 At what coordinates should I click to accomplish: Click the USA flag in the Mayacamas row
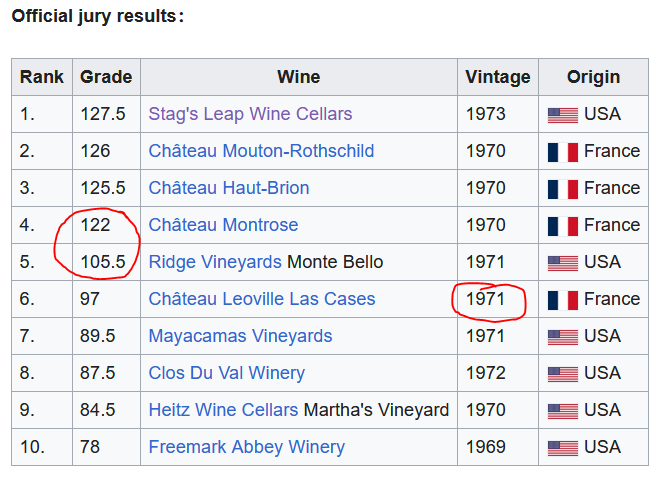click(x=562, y=337)
